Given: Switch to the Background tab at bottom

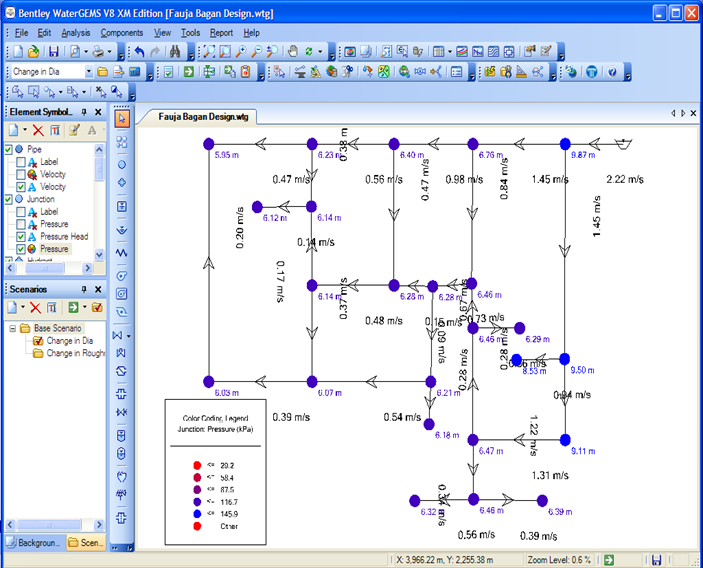Looking at the screenshot, I should [x=36, y=542].
